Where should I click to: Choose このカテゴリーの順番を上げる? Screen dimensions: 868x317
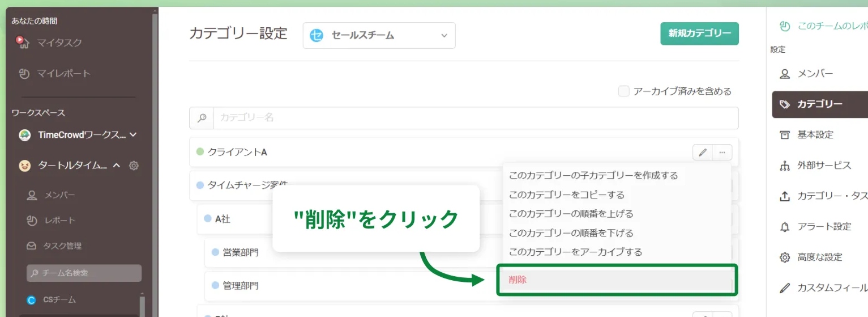(571, 214)
